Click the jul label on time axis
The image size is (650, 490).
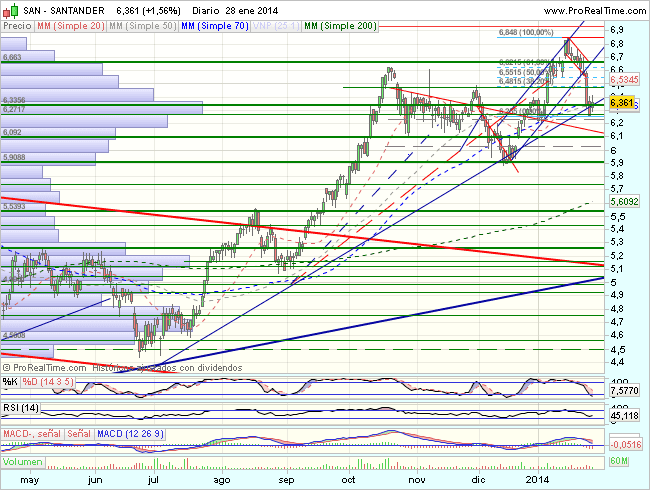[154, 480]
